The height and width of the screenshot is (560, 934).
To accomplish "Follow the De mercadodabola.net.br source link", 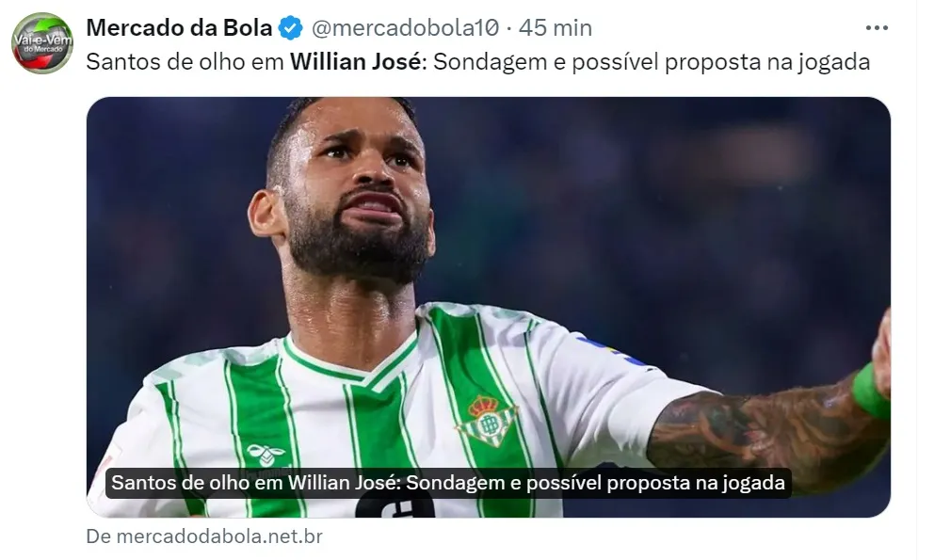I will click(x=204, y=536).
